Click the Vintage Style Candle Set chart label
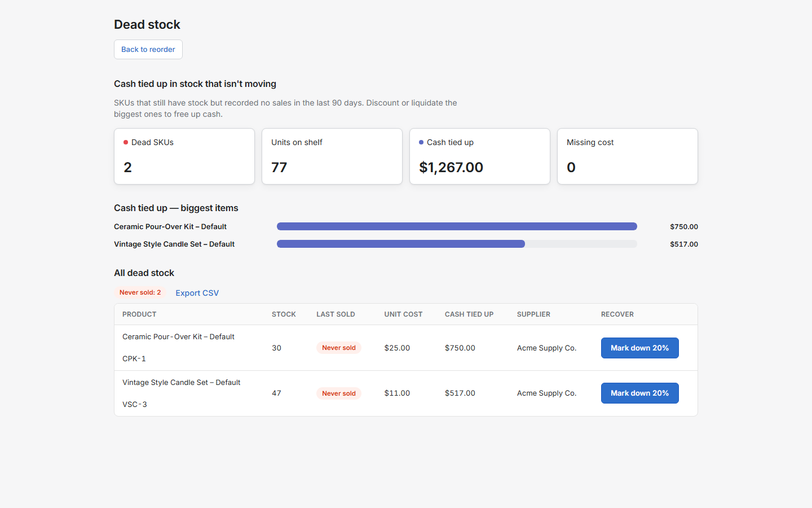The height and width of the screenshot is (508, 812). click(174, 244)
